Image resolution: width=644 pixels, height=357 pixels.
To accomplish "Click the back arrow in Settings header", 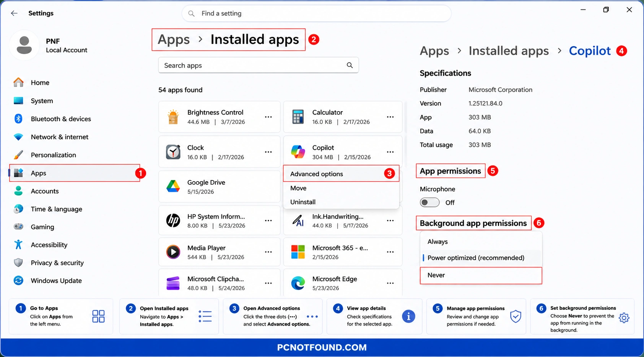I will click(x=14, y=13).
